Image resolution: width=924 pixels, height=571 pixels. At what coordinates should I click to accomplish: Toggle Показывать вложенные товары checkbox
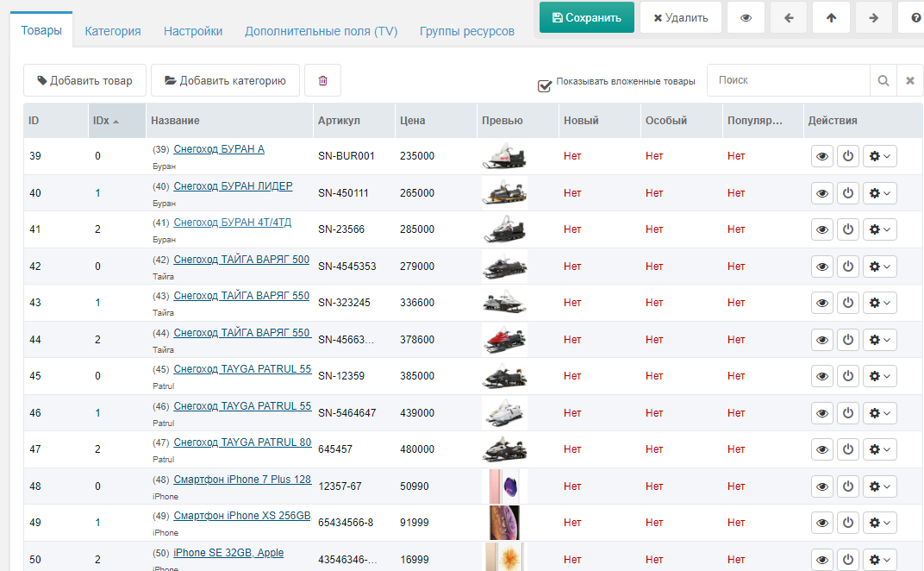click(545, 85)
